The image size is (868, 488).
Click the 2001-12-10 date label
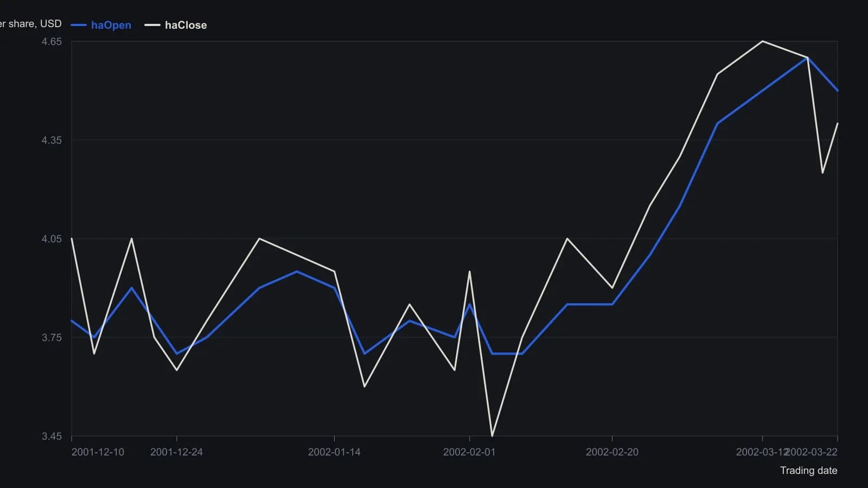point(98,452)
